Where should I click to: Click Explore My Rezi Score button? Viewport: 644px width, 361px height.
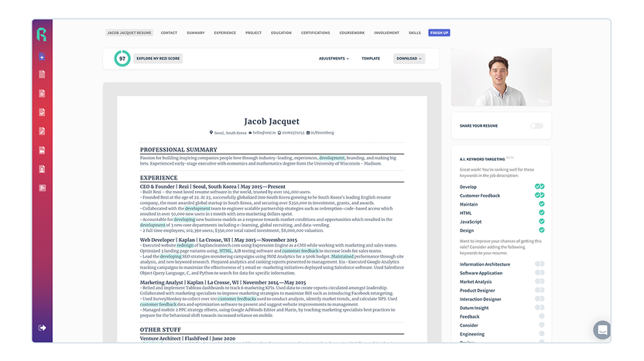point(158,59)
